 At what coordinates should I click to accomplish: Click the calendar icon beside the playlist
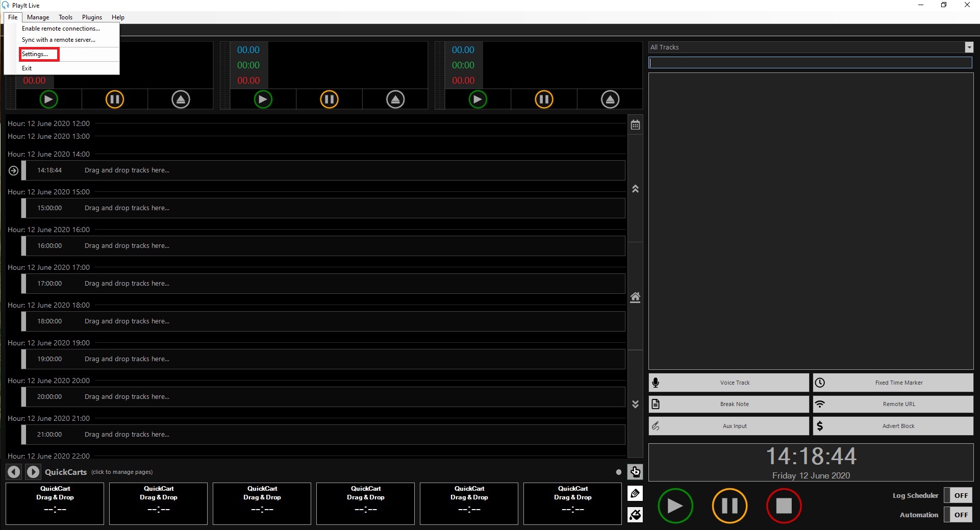pyautogui.click(x=635, y=125)
